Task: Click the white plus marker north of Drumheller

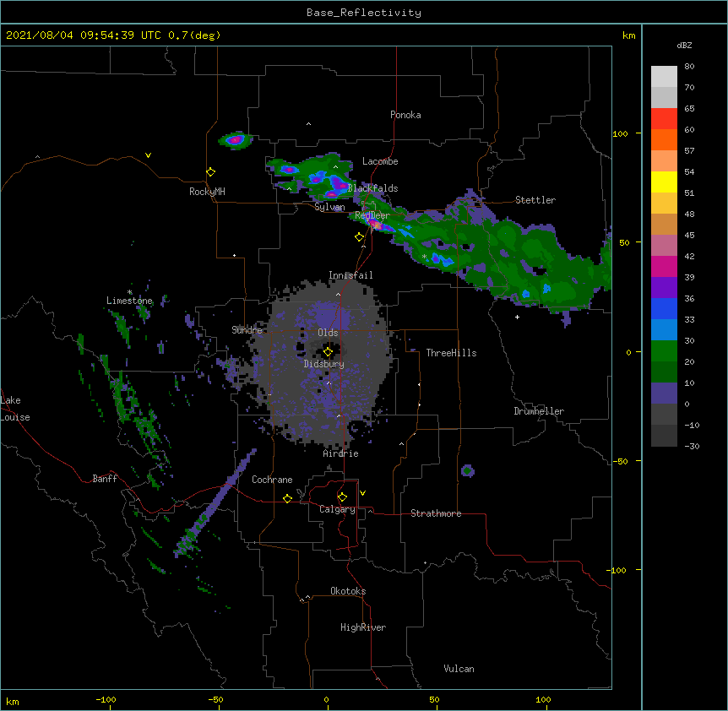Action: pyautogui.click(x=517, y=317)
